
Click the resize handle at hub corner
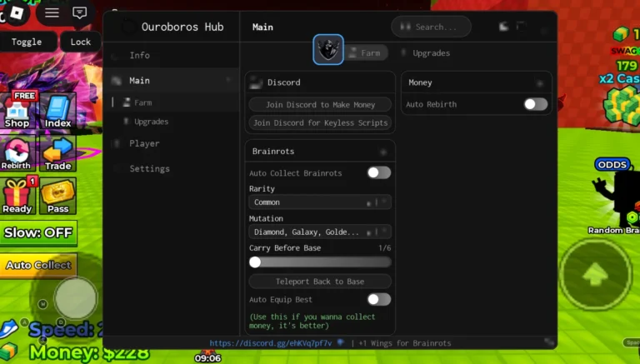[x=549, y=342]
